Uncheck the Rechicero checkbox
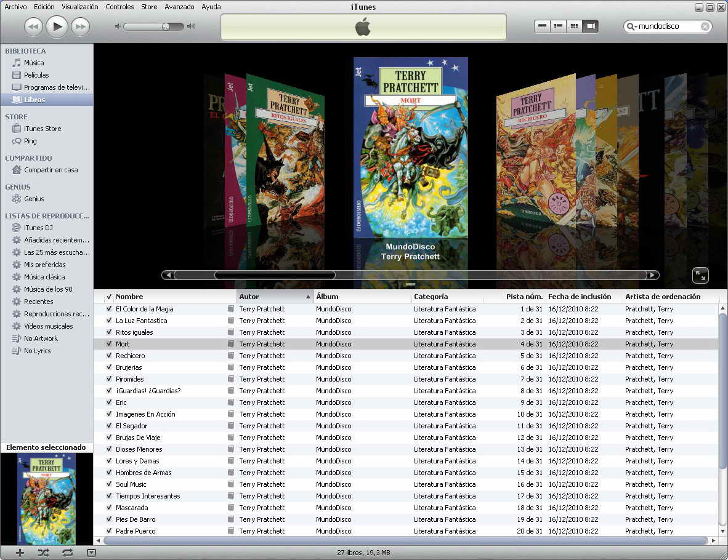Screen dimensions: 728x560 pyautogui.click(x=109, y=356)
